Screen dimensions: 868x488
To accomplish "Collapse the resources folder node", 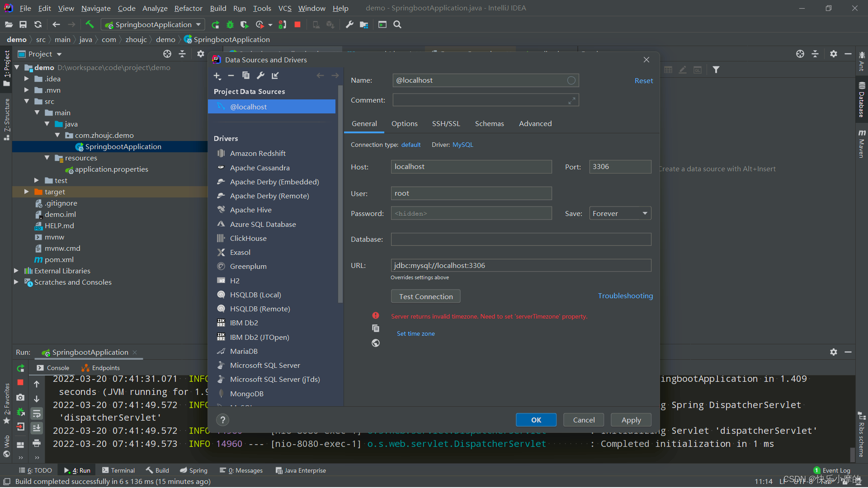I will tap(47, 158).
